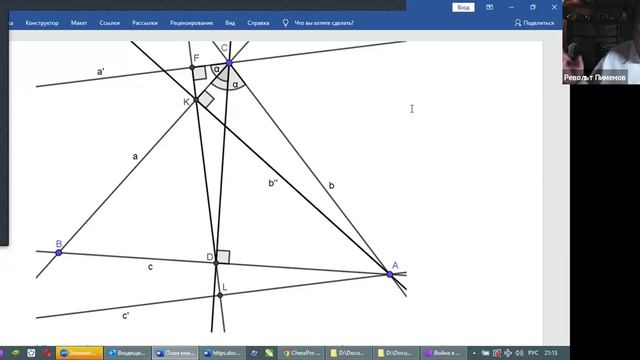Click point A in the diagram
The height and width of the screenshot is (360, 640).
click(x=390, y=274)
